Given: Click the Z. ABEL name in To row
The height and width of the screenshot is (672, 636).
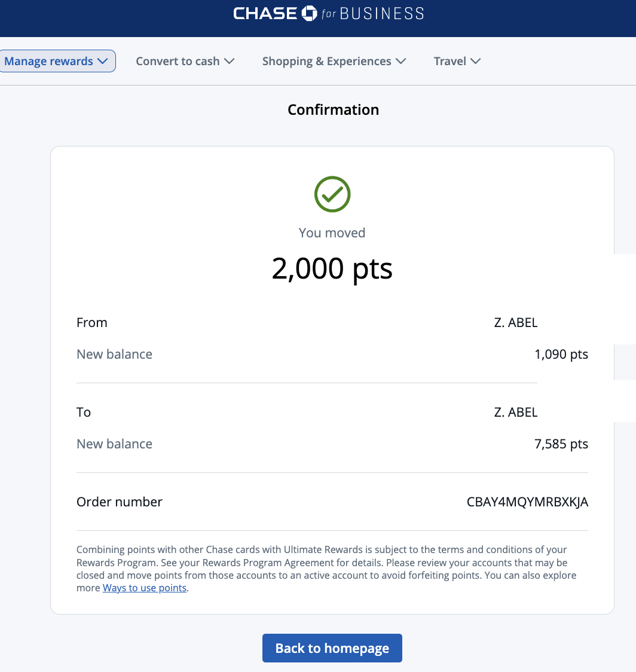Looking at the screenshot, I should (x=515, y=413).
